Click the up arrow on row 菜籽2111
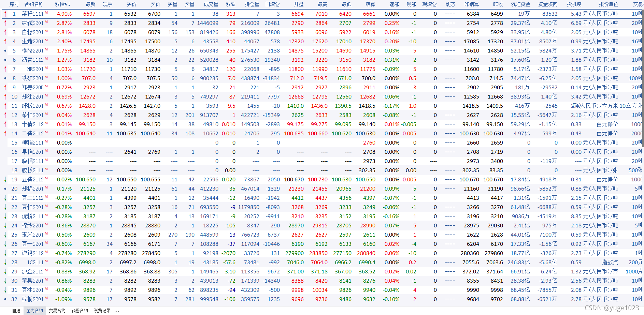The height and width of the screenshot is (315, 644). (5, 14)
